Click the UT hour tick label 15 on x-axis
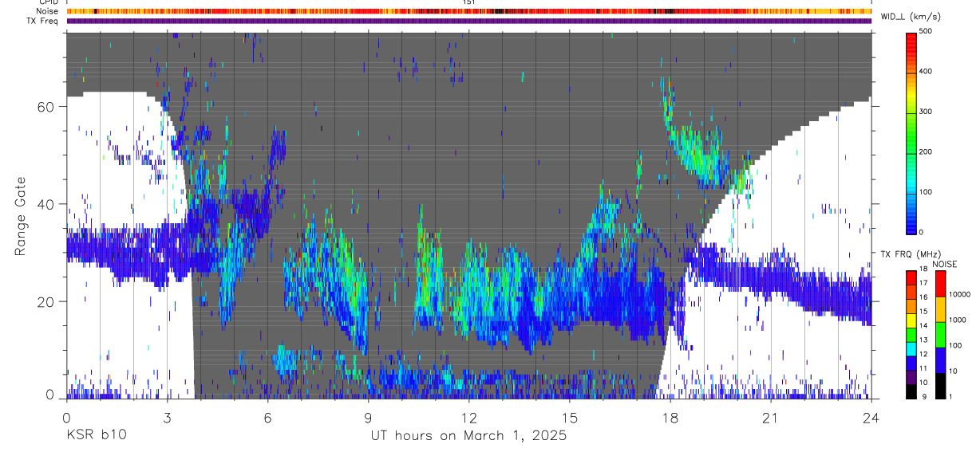 (569, 418)
